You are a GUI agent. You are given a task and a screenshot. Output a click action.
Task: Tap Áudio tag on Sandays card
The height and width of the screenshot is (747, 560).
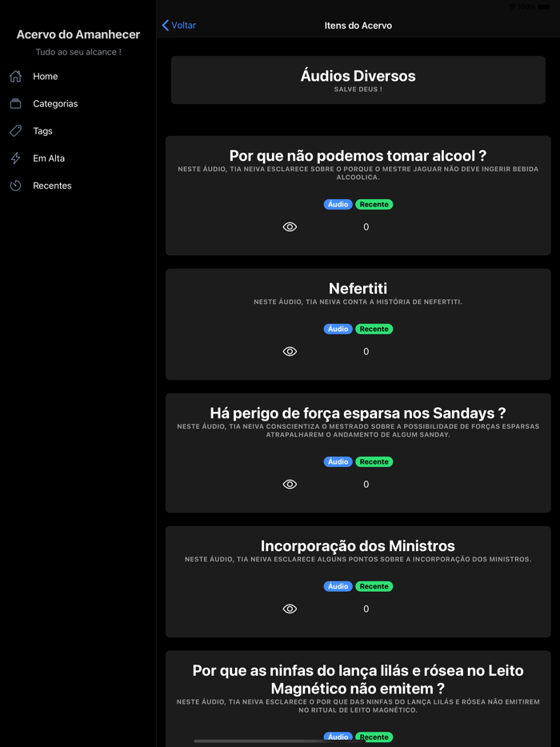(x=338, y=461)
